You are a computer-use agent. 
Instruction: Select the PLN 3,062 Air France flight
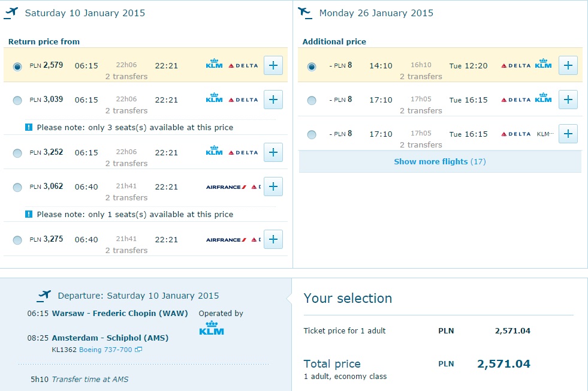tap(17, 187)
